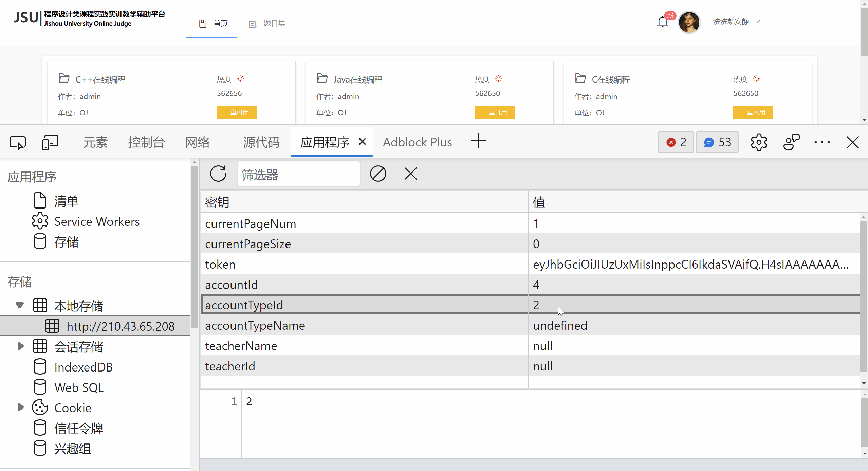Expand the Cookie tree
The image size is (868, 471).
pos(20,407)
